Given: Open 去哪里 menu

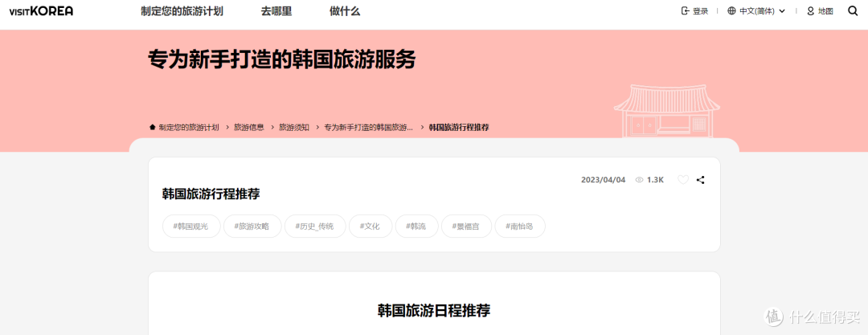Looking at the screenshot, I should coord(276,11).
